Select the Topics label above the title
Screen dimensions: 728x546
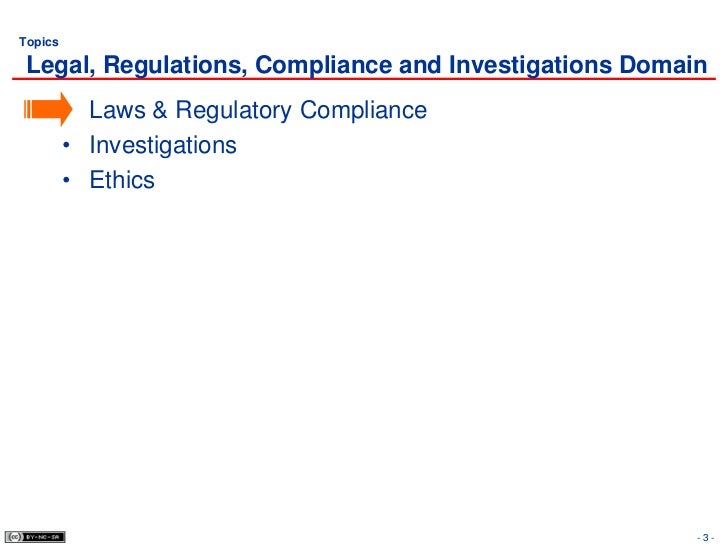(x=39, y=42)
